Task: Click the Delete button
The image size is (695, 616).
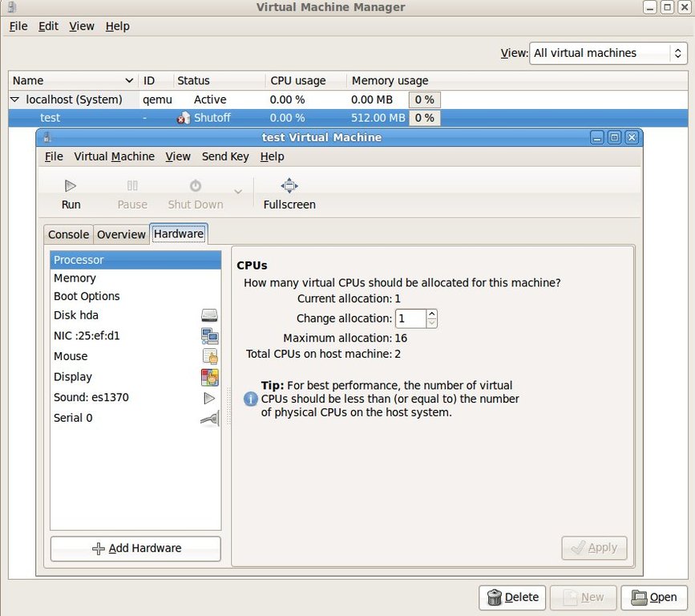Action: coord(512,598)
